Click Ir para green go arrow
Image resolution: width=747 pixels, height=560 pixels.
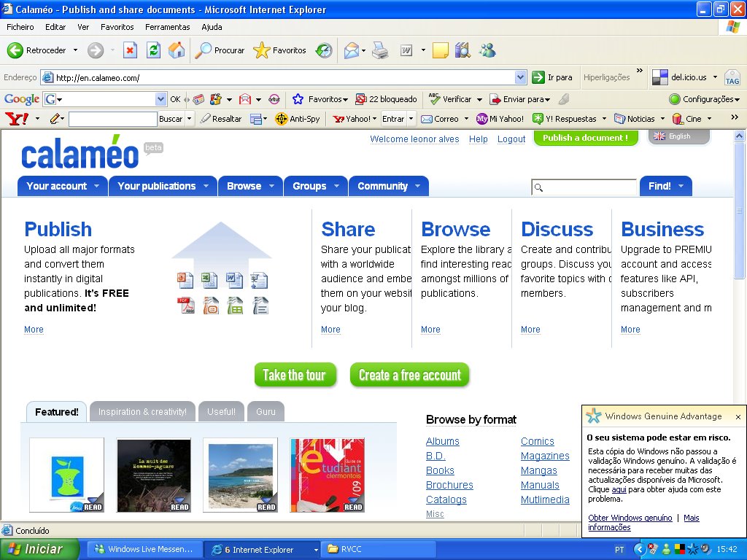pos(538,77)
